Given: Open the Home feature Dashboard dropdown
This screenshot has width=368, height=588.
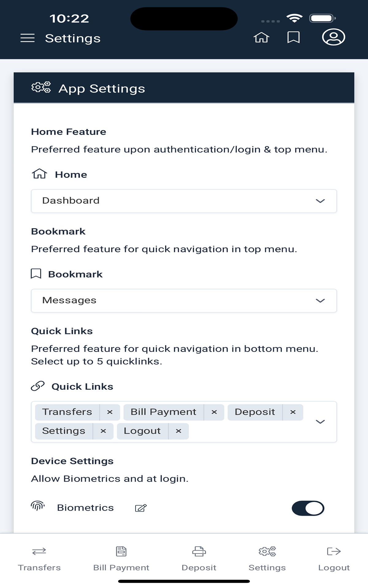Looking at the screenshot, I should pos(184,201).
